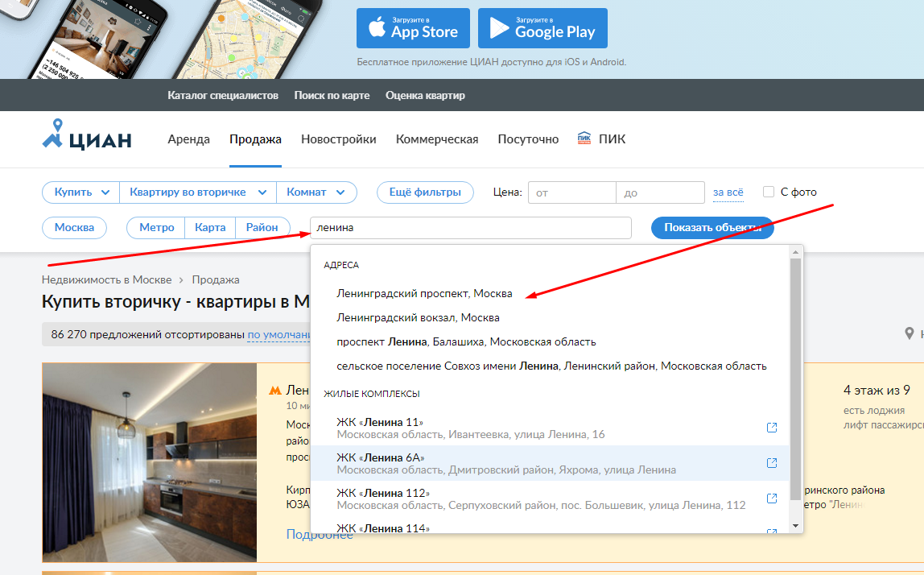This screenshot has height=575, width=924.
Task: Click the kitchen listing photo thumbnail
Action: [x=150, y=462]
